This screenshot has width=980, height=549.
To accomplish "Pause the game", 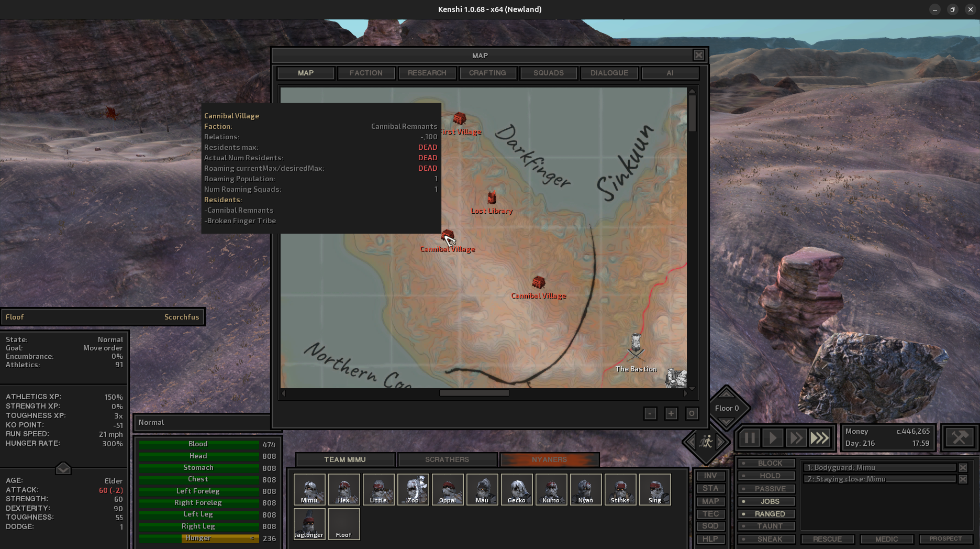I will (750, 438).
